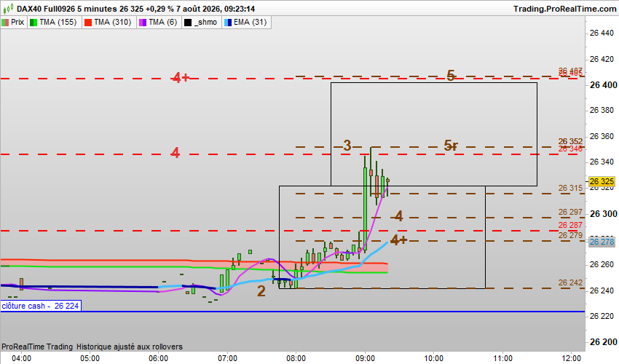This screenshot has height=364, width=619.
Task: Click 07:00 on the time axis
Action: tap(227, 358)
